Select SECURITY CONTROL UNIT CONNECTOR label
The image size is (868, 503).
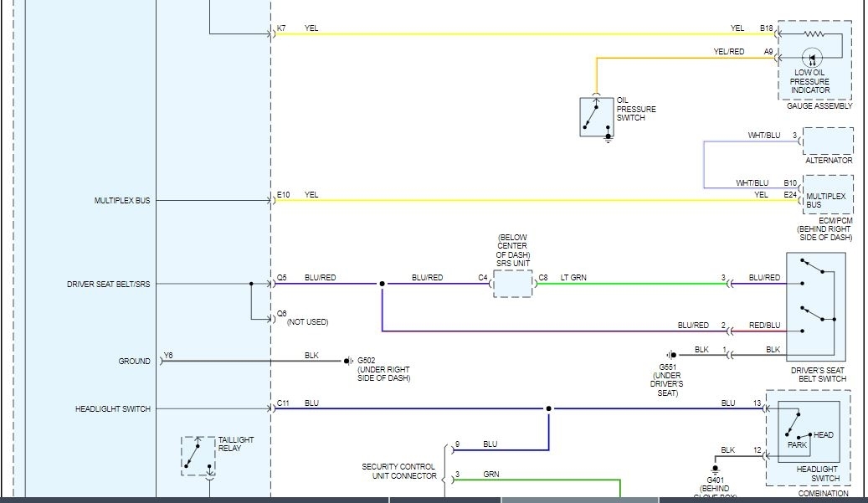[398, 471]
